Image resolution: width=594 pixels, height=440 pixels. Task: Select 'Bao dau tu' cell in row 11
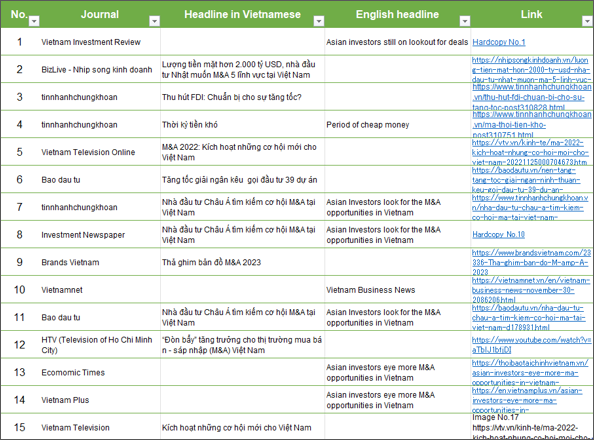pyautogui.click(x=100, y=318)
